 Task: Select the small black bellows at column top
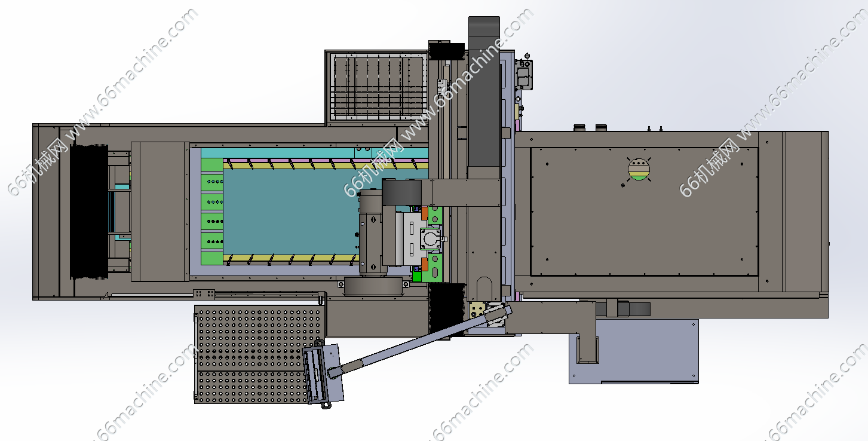point(447,51)
